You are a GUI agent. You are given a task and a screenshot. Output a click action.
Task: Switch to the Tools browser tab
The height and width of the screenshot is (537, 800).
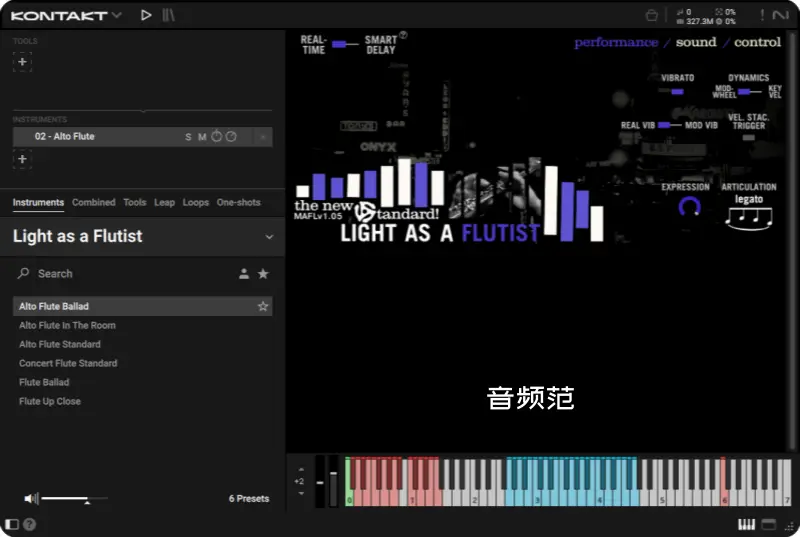coord(135,202)
